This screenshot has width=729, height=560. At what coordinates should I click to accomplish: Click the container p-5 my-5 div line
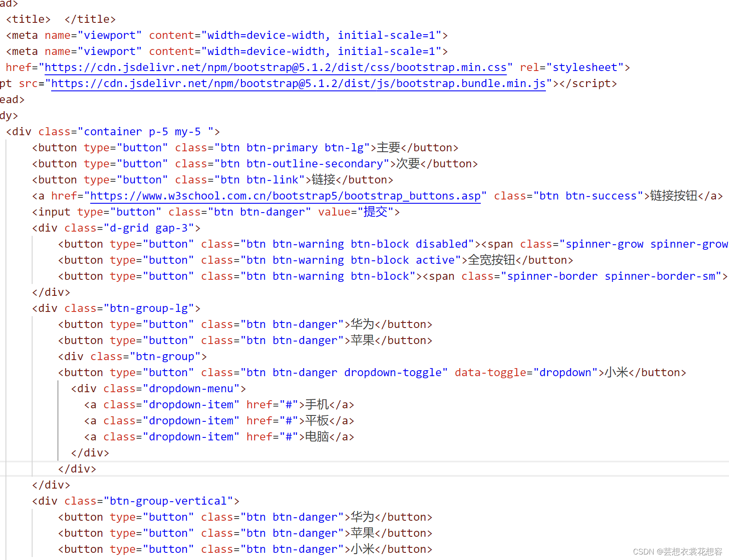(x=113, y=132)
